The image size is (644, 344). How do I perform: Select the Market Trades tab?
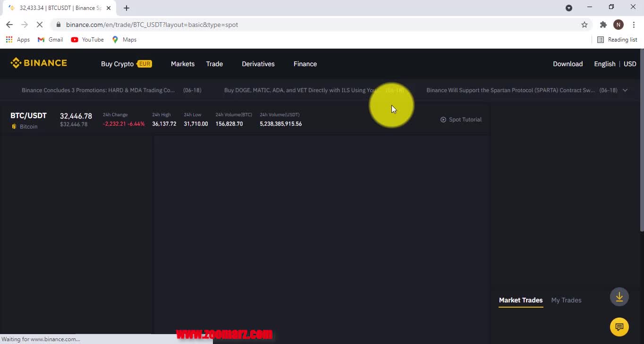pyautogui.click(x=520, y=300)
